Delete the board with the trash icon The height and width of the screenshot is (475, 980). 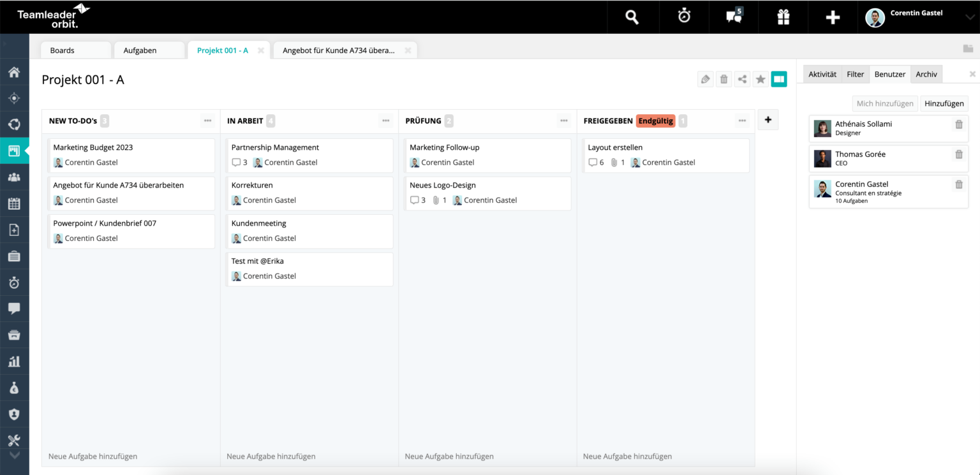tap(724, 79)
